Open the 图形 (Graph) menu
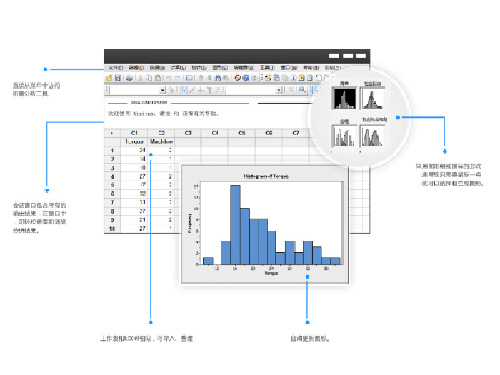This screenshot has width=500, height=375. coord(220,68)
